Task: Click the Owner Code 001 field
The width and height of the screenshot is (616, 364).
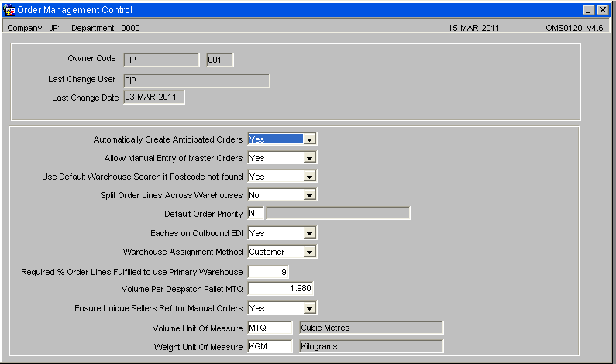Action: [220, 60]
